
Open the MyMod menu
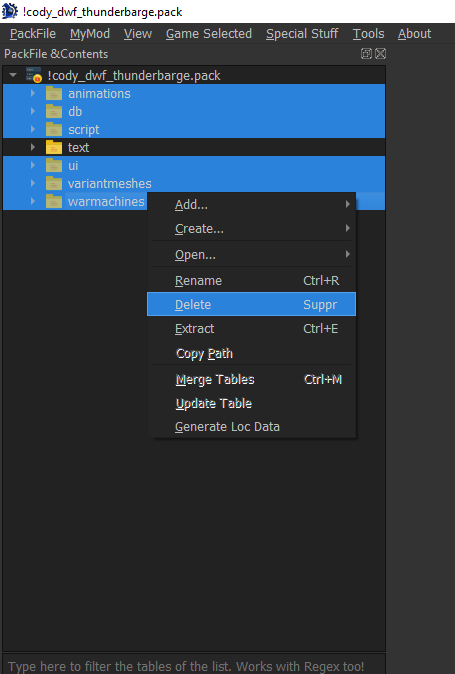pos(90,34)
